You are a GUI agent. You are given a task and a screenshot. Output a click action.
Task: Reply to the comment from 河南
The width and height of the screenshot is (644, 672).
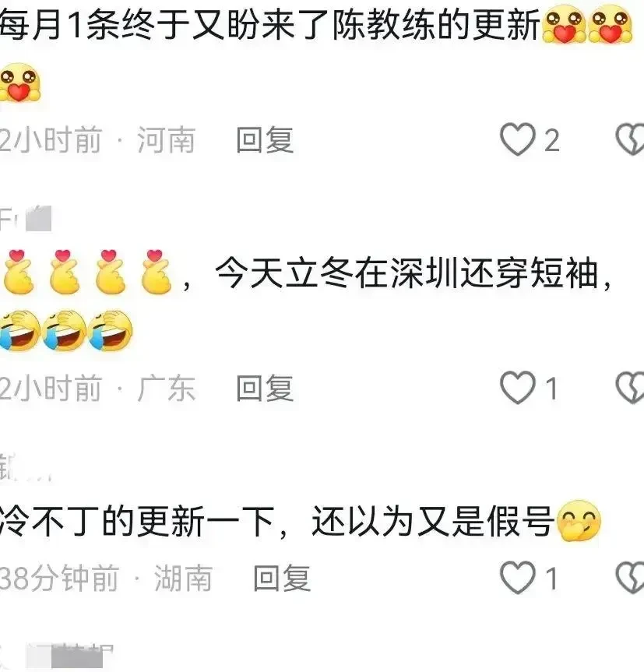click(265, 139)
